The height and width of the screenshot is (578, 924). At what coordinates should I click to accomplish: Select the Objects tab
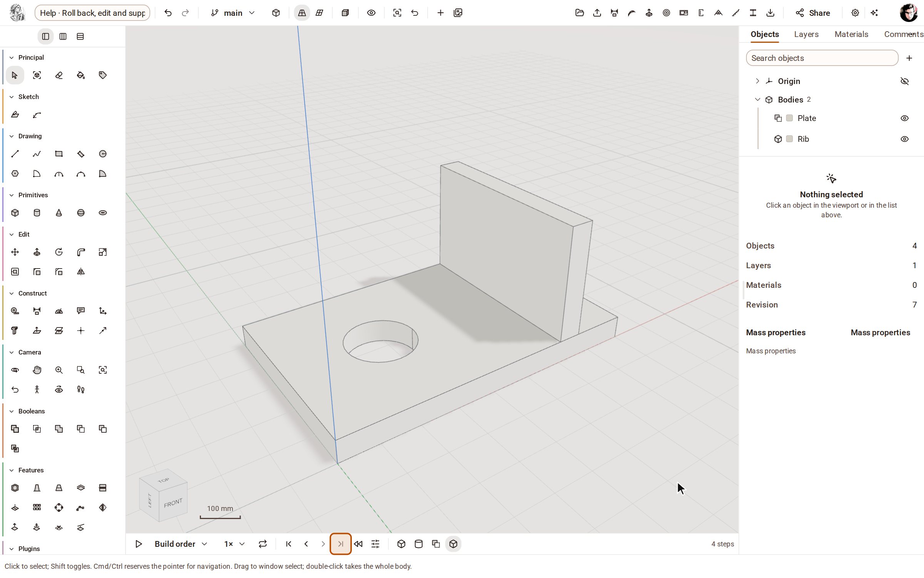tap(765, 34)
